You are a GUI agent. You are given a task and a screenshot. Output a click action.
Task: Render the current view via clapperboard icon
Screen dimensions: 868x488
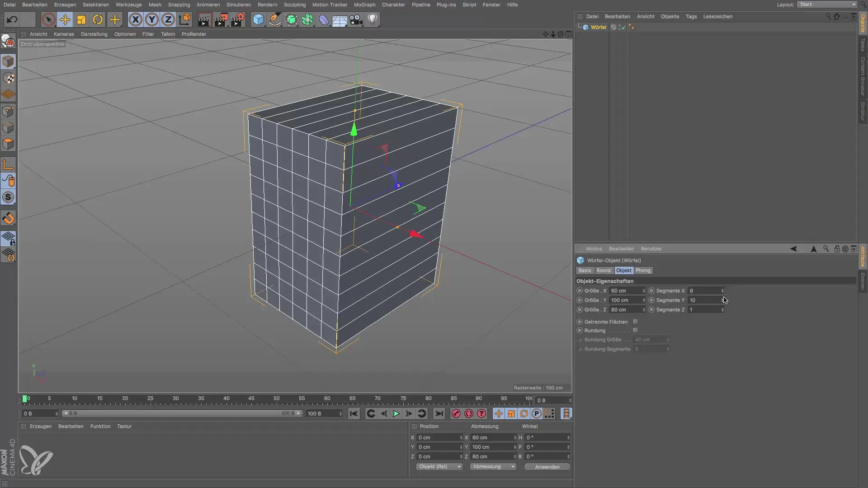click(204, 20)
